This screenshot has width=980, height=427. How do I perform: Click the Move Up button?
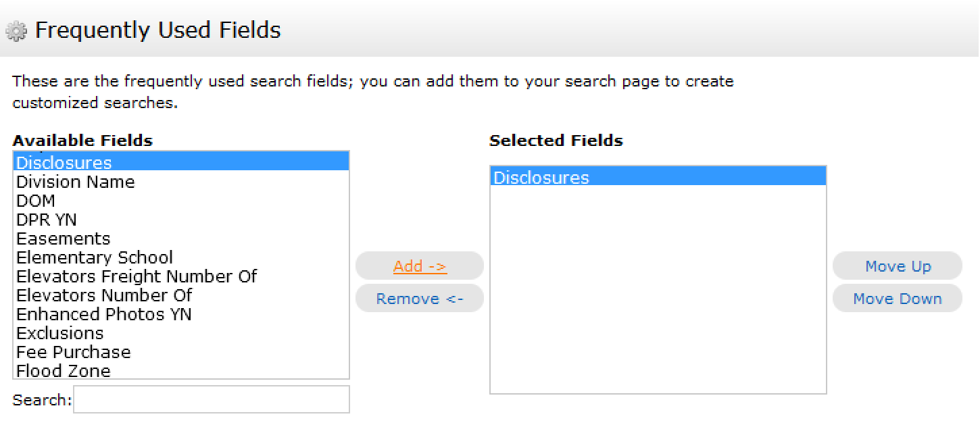pyautogui.click(x=898, y=266)
